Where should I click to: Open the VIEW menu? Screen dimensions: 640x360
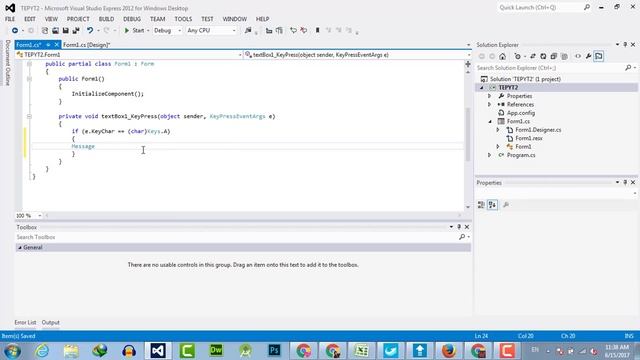51,19
